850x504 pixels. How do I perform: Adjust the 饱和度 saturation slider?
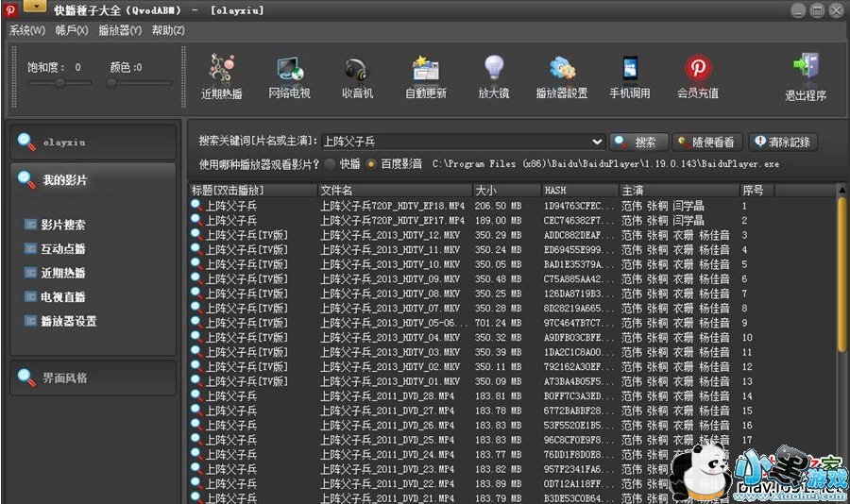(60, 83)
